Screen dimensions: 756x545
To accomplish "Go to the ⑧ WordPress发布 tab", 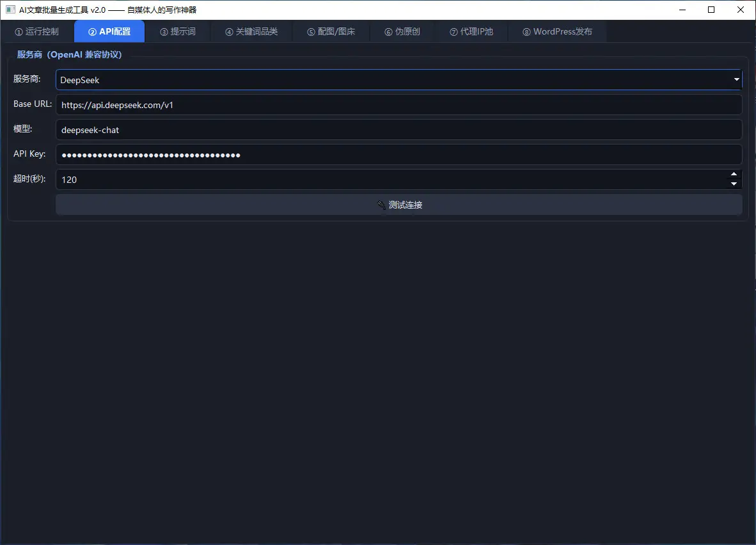I will (557, 31).
